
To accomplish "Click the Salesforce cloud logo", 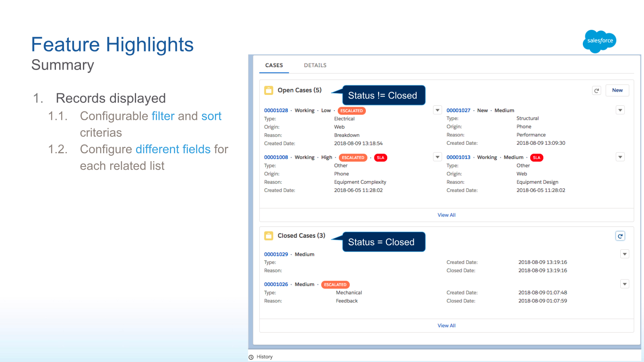I will [599, 40].
